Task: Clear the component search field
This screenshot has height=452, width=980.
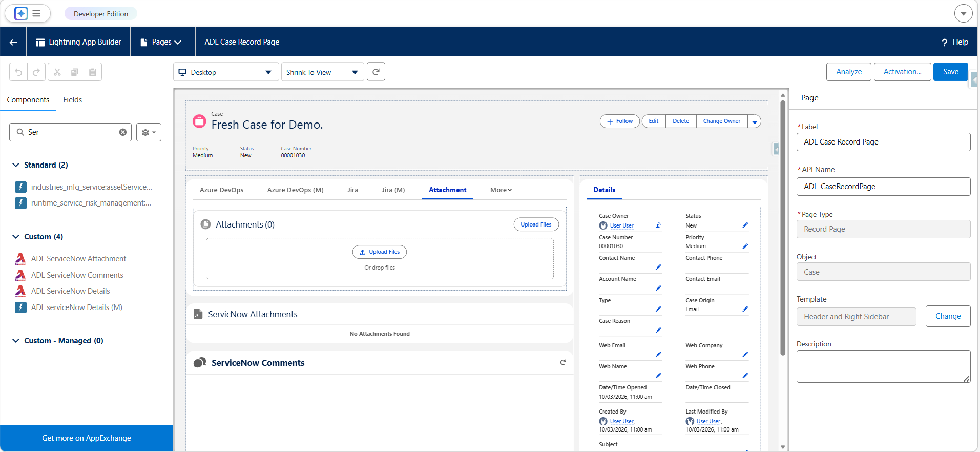Action: pos(123,132)
